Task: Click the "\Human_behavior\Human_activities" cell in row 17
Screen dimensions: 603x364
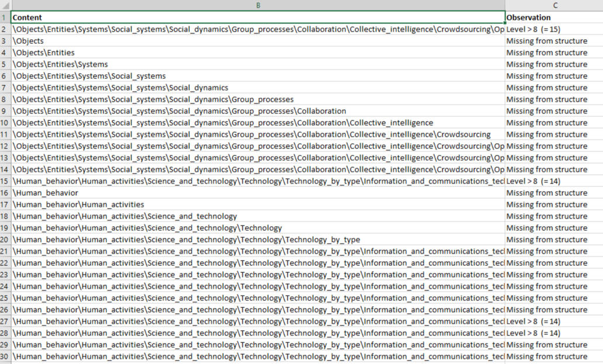Action: (x=258, y=204)
